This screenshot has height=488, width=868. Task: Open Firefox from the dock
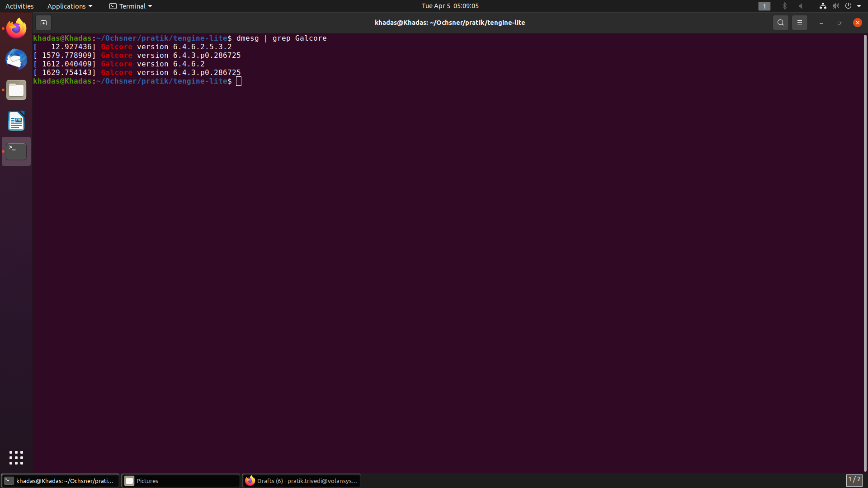(x=16, y=28)
